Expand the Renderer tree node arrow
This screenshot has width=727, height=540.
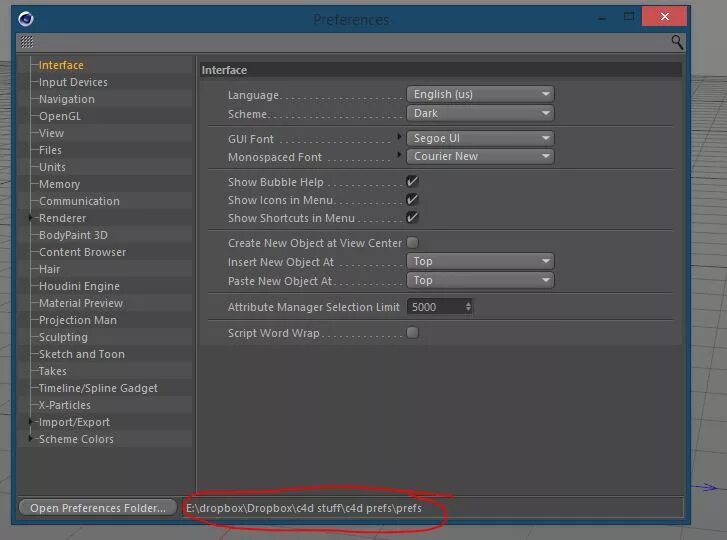coord(31,217)
